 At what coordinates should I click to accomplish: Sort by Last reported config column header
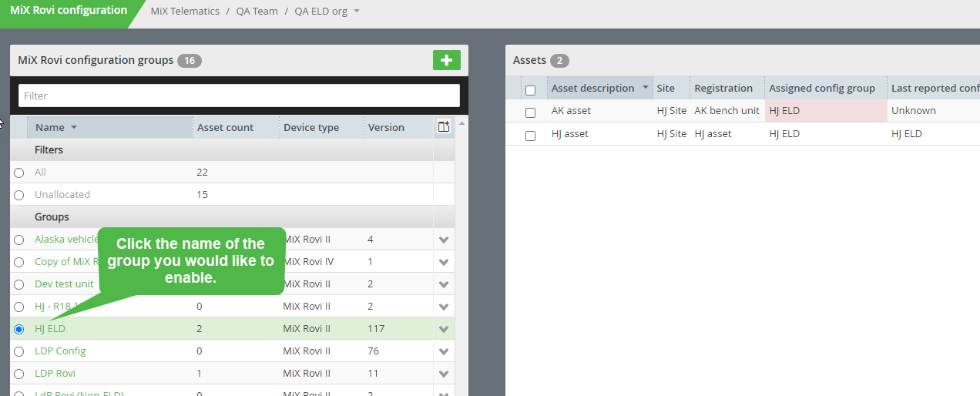click(x=935, y=88)
